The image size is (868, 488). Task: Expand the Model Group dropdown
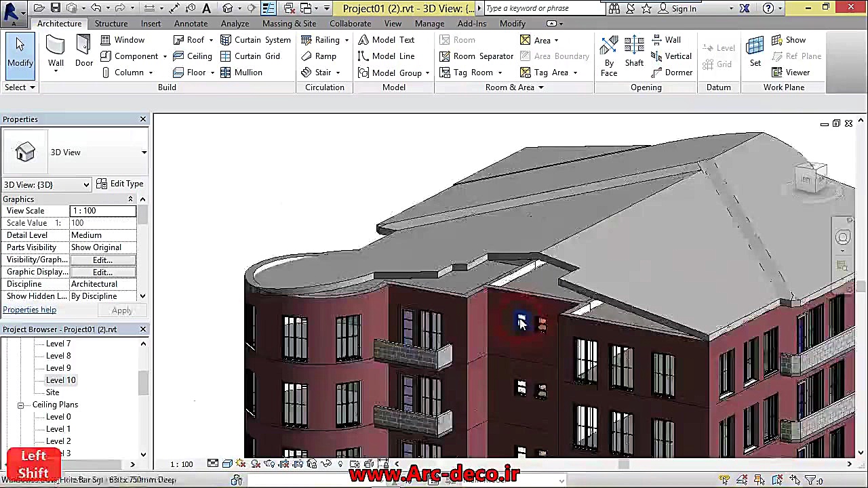click(427, 73)
